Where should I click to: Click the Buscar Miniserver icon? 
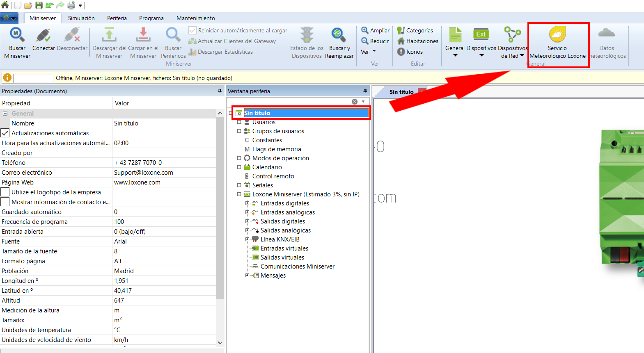point(17,34)
